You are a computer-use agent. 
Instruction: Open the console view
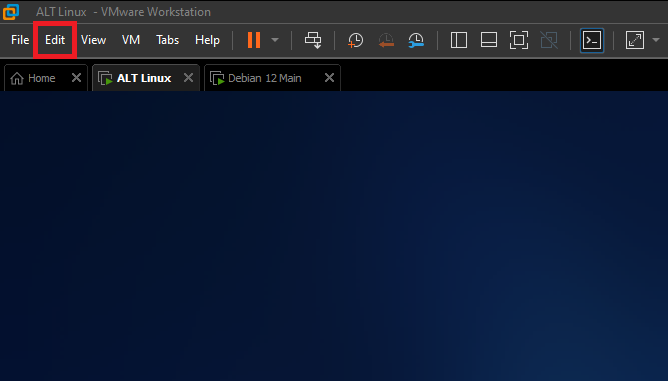[592, 40]
